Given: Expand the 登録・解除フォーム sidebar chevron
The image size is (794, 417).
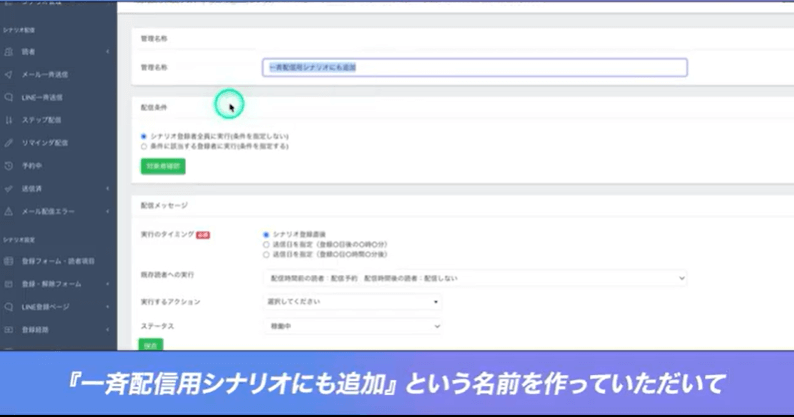Looking at the screenshot, I should pyautogui.click(x=107, y=284).
